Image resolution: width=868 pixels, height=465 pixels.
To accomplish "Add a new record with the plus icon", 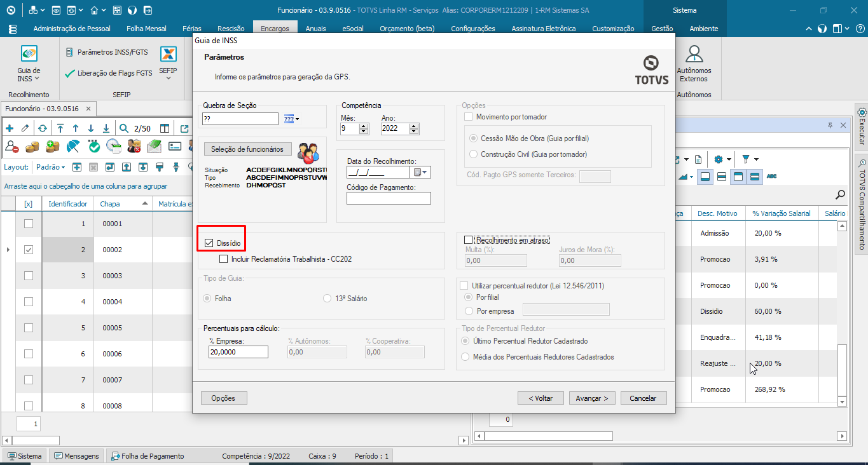I will coord(10,128).
